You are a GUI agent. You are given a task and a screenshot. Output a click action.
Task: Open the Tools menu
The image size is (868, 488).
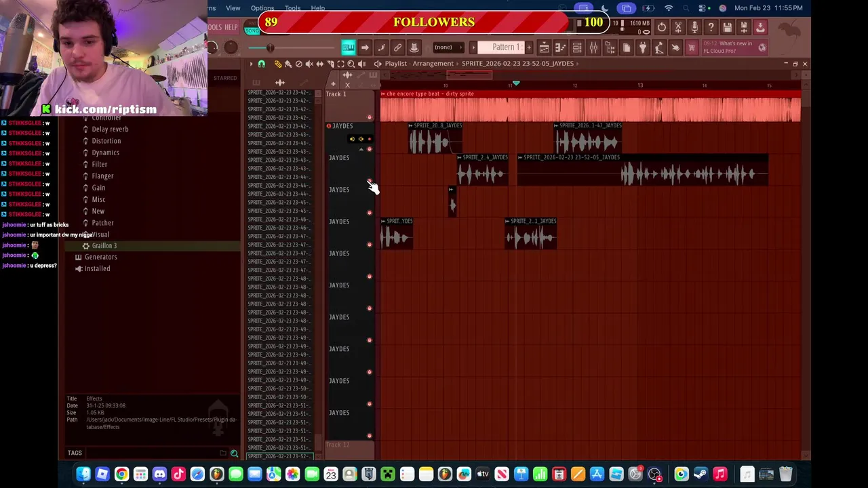point(292,8)
